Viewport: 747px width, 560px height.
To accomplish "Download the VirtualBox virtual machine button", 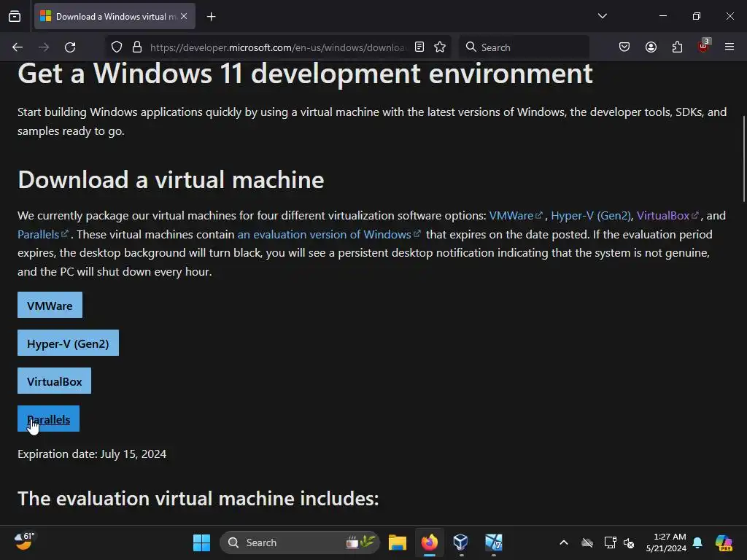I will tap(54, 381).
